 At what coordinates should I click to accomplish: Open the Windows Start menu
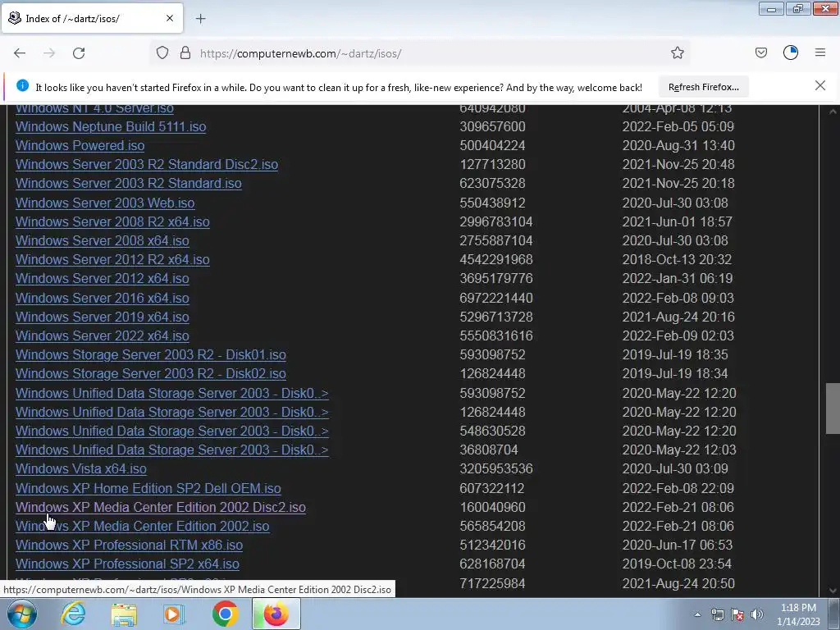tap(21, 614)
